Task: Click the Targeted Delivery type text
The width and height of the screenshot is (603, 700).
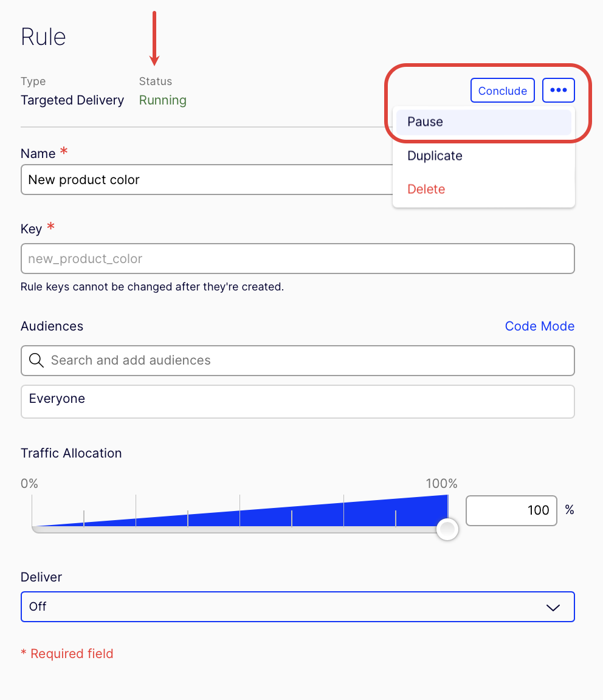Action: tap(72, 100)
